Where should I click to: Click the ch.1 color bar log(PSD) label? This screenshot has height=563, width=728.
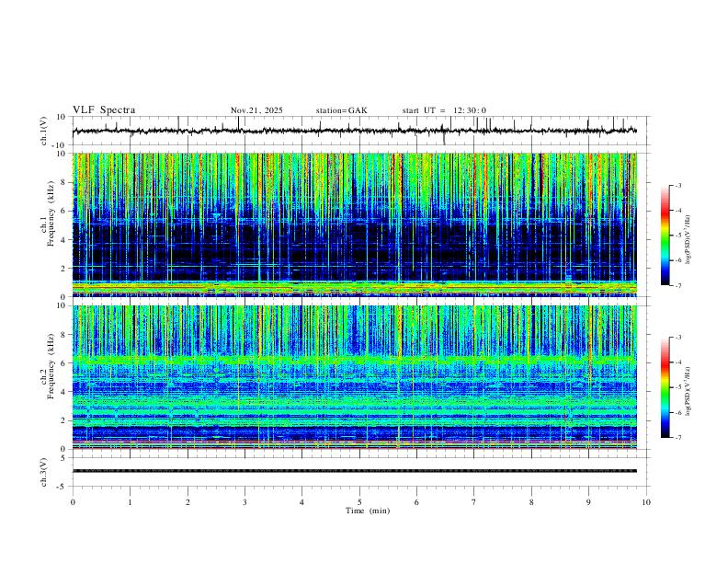pyautogui.click(x=688, y=240)
